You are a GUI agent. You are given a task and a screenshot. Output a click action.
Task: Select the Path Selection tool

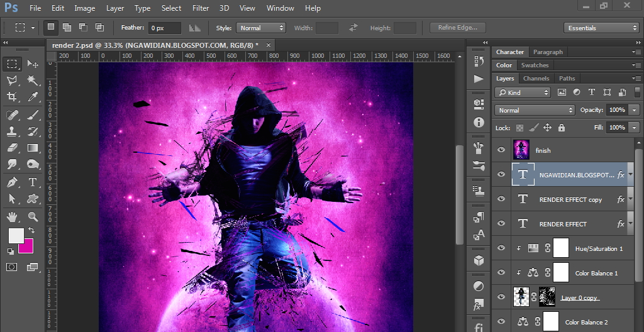point(13,199)
